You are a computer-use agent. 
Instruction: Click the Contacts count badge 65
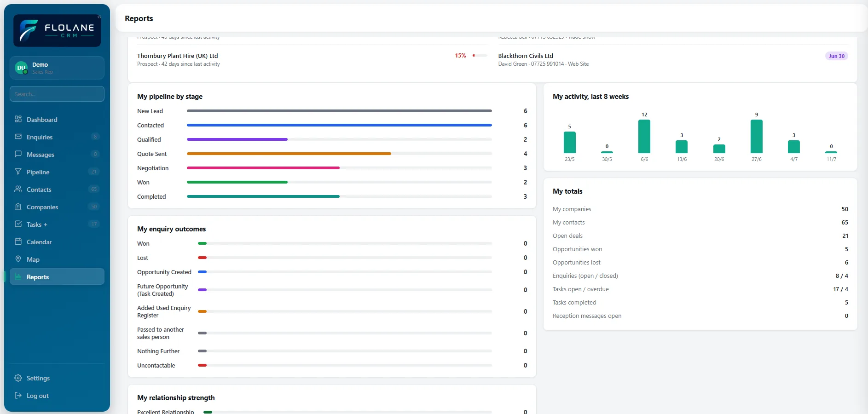point(94,189)
